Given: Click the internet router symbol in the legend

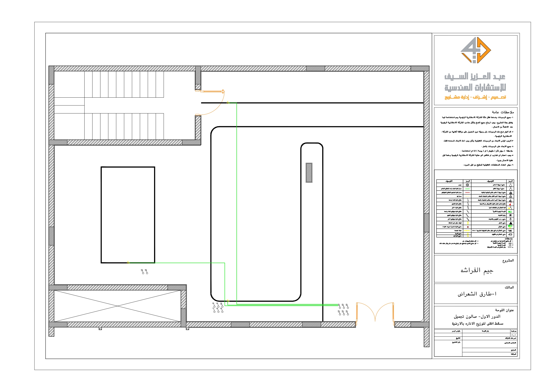Looking at the screenshot, I should point(511,215).
